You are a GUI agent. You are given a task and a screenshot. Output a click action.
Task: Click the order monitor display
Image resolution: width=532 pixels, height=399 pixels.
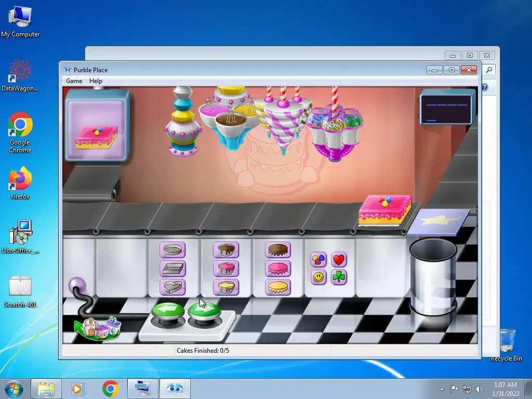point(446,108)
